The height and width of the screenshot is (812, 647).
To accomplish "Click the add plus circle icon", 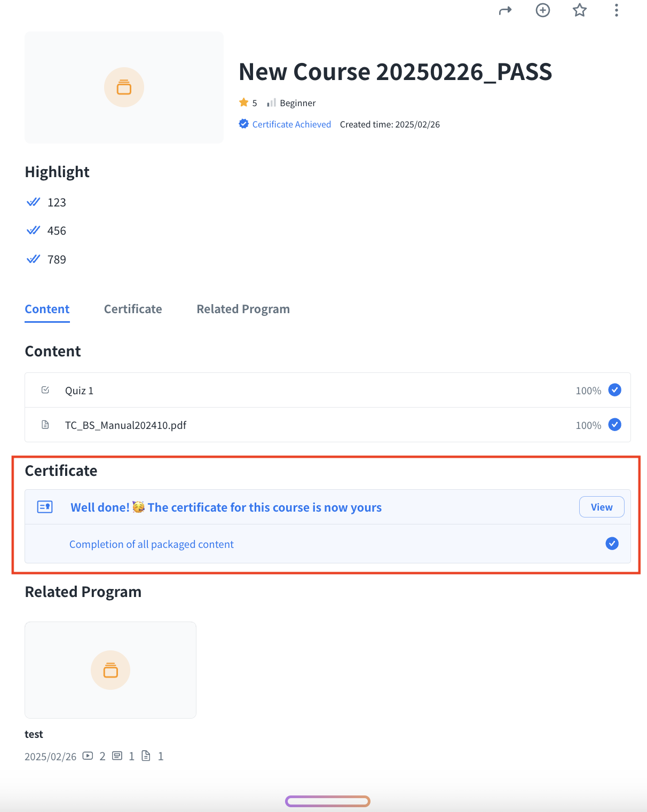I will click(x=542, y=10).
